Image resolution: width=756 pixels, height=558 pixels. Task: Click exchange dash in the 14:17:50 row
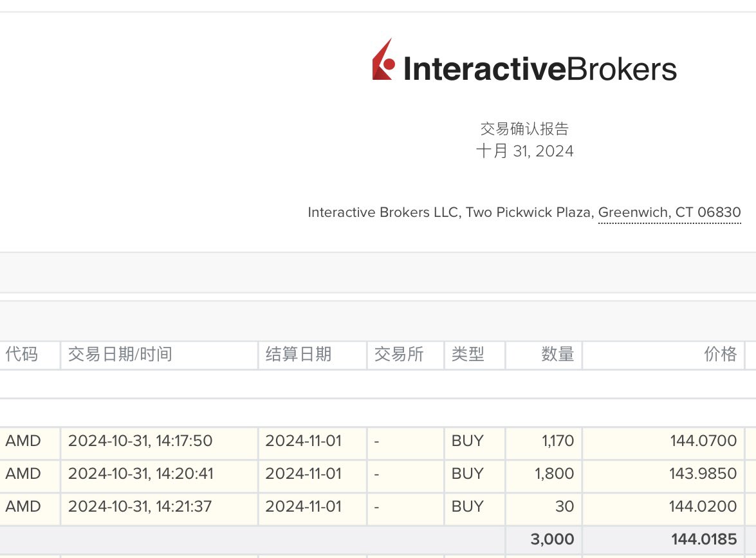[376, 442]
